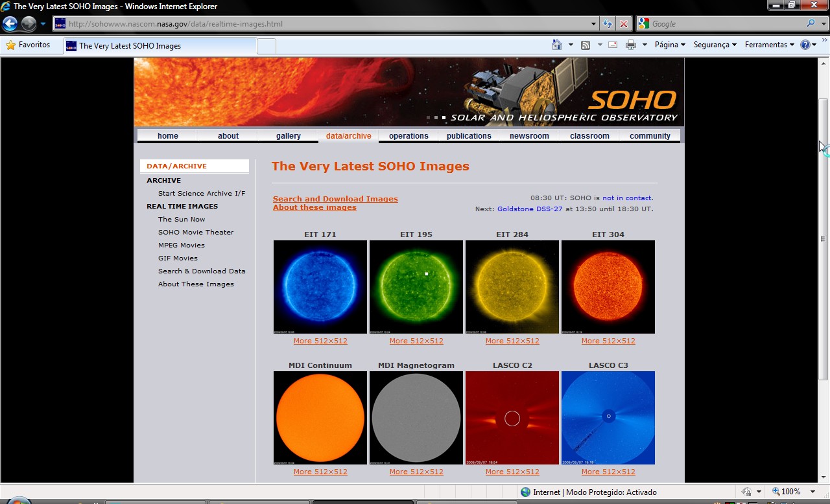Open the operations navigation tab
Image resolution: width=830 pixels, height=504 pixels.
[409, 136]
